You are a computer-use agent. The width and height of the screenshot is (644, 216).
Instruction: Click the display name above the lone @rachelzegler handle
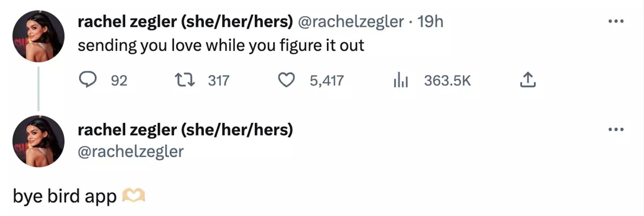185,130
